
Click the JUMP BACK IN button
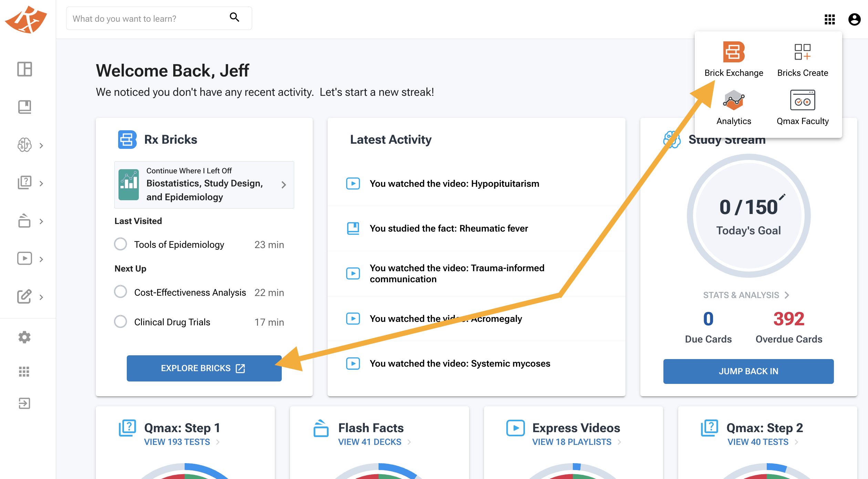pos(748,371)
